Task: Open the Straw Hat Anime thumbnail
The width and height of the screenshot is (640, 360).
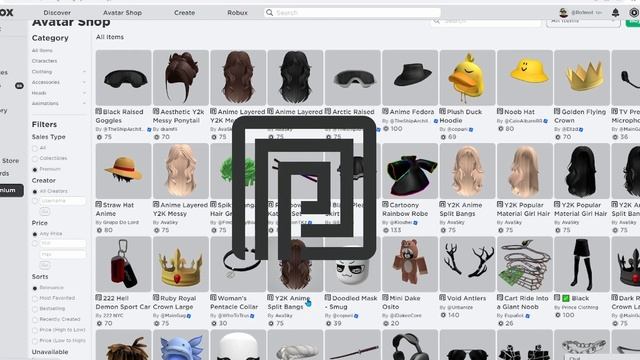Action: (x=123, y=171)
